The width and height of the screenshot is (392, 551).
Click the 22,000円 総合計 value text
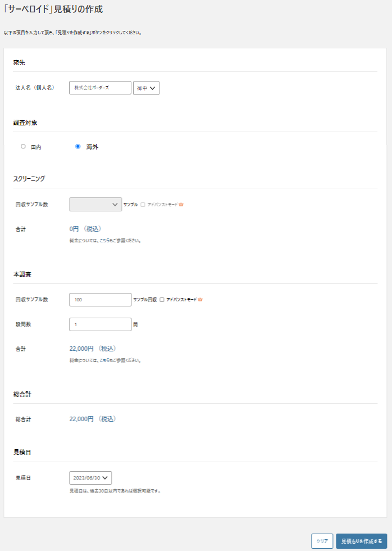point(93,419)
